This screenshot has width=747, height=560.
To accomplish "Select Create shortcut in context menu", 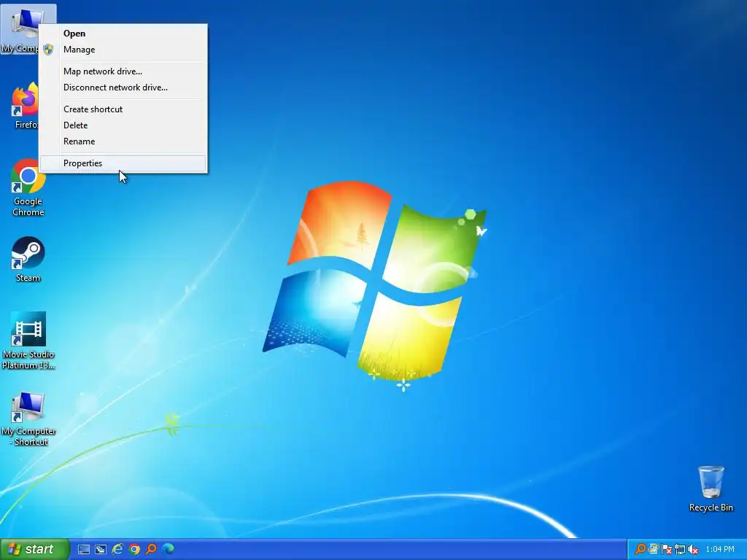I will (123, 109).
